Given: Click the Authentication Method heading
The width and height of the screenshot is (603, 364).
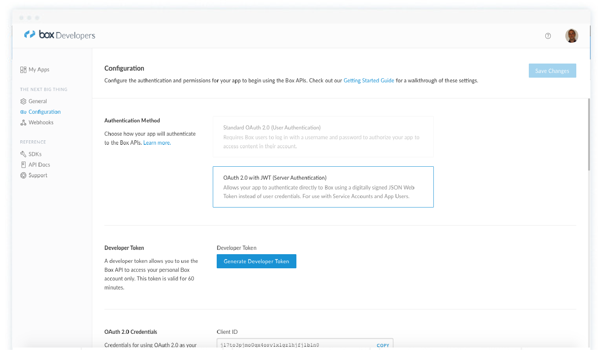Looking at the screenshot, I should pyautogui.click(x=132, y=120).
